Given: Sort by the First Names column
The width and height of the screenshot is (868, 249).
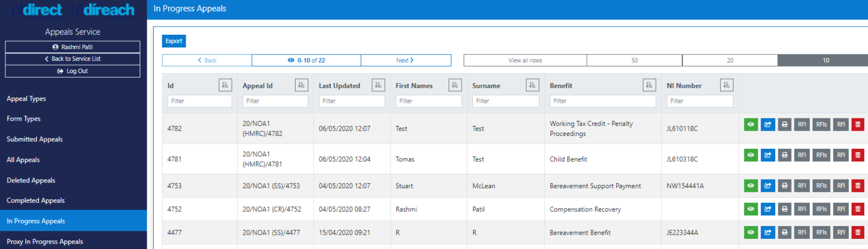Looking at the screenshot, I should click(455, 85).
